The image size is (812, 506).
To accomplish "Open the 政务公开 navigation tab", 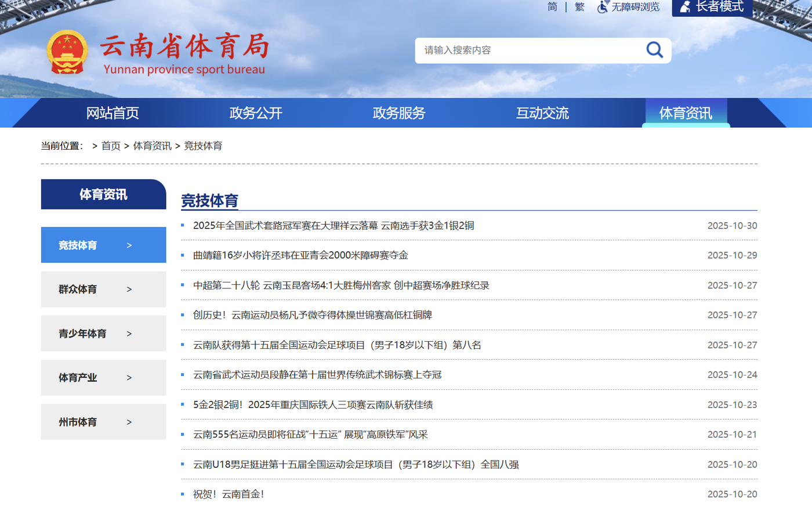I will tap(256, 113).
